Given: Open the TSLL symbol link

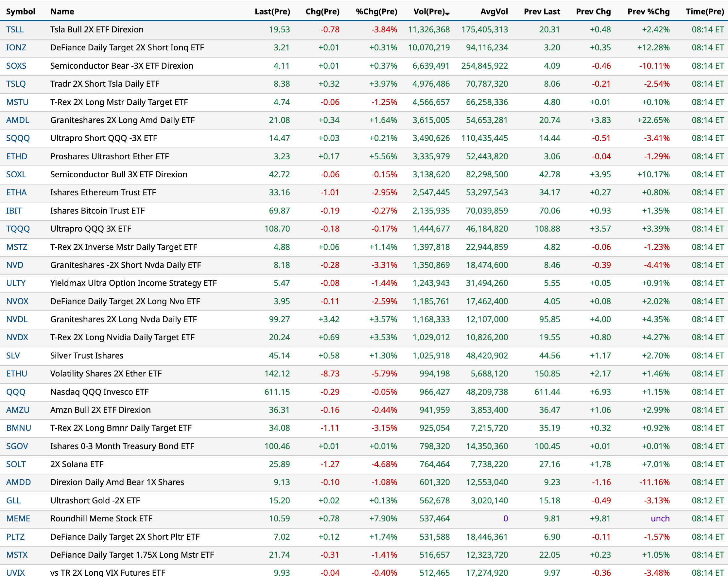Looking at the screenshot, I should point(15,30).
